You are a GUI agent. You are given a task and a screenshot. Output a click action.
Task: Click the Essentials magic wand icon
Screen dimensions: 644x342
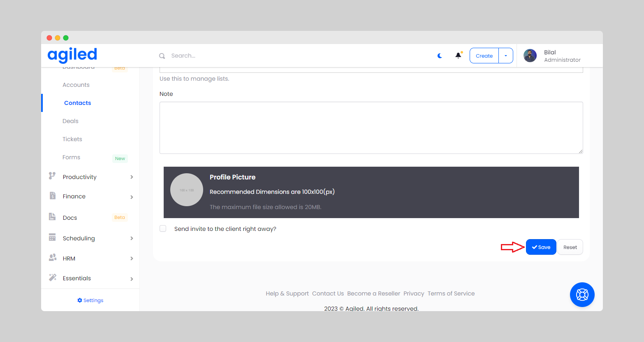[53, 277]
